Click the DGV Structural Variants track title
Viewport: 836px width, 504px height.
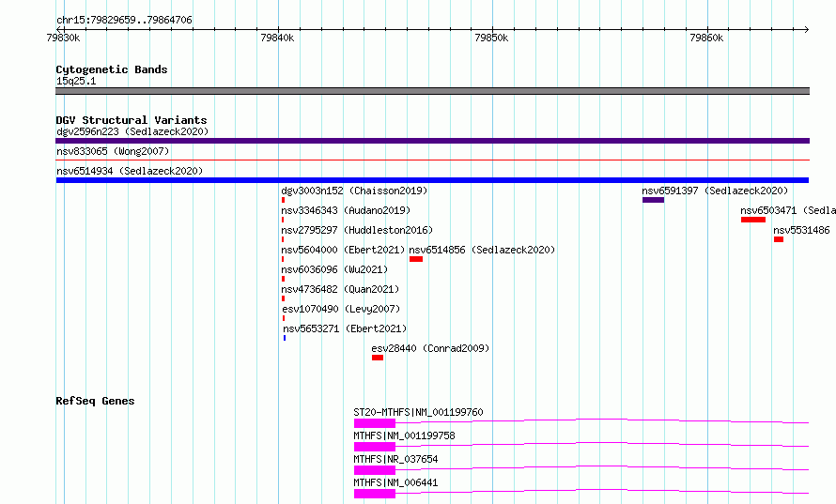[x=132, y=120]
